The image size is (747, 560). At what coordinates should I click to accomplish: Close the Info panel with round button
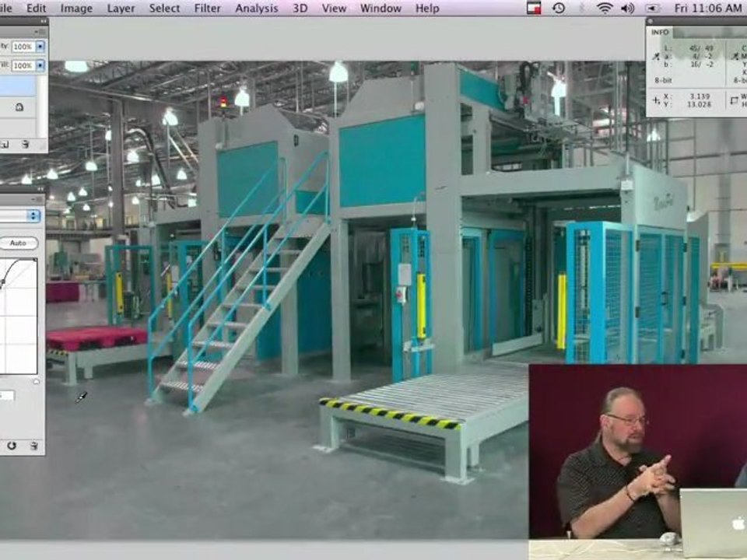tap(651, 21)
